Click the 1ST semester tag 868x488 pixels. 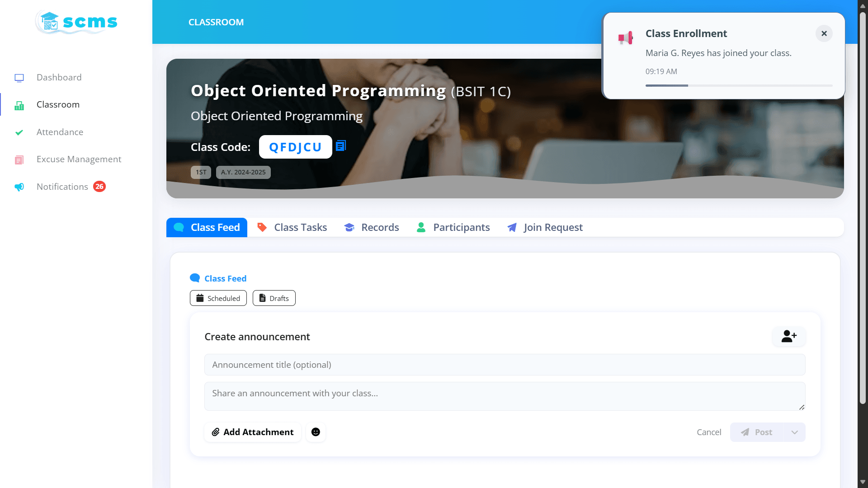201,172
